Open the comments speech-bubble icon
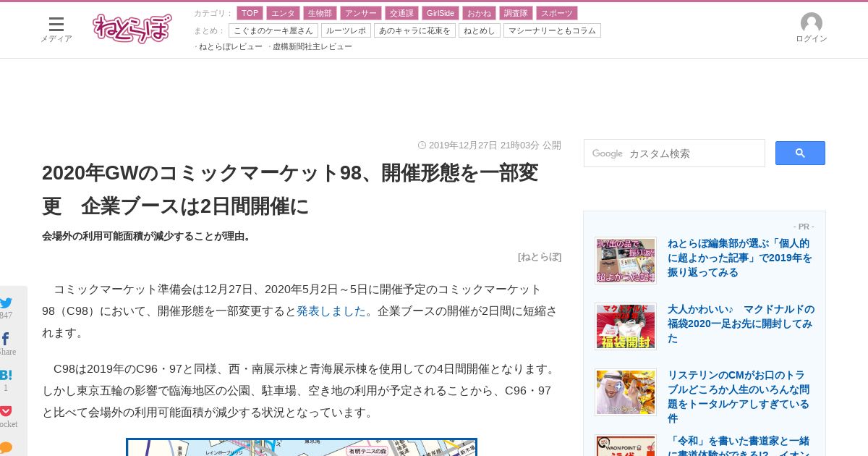 (x=6, y=447)
